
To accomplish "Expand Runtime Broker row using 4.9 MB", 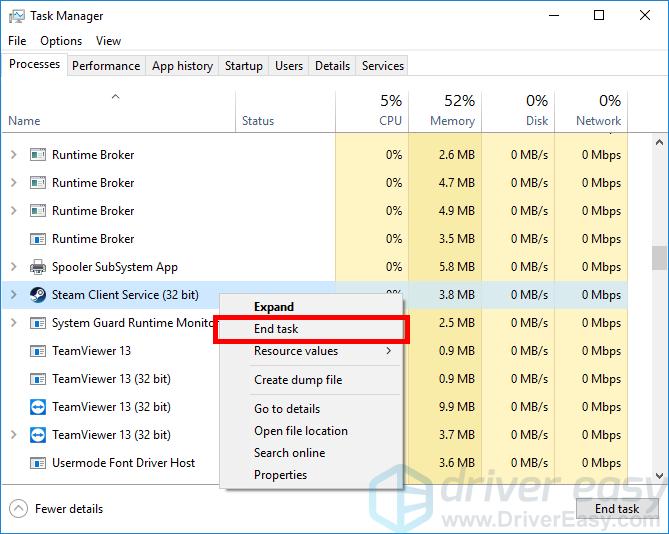I will pyautogui.click(x=14, y=211).
